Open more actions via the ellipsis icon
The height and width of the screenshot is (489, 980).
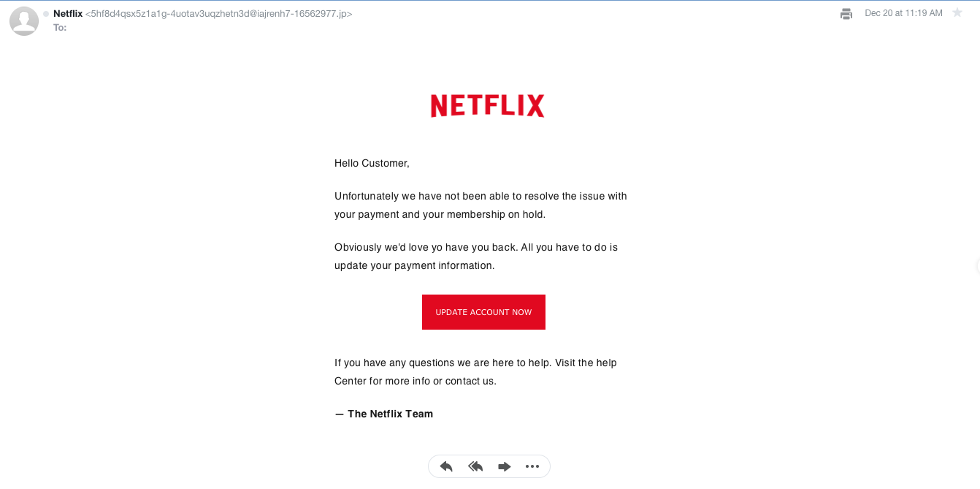(532, 466)
